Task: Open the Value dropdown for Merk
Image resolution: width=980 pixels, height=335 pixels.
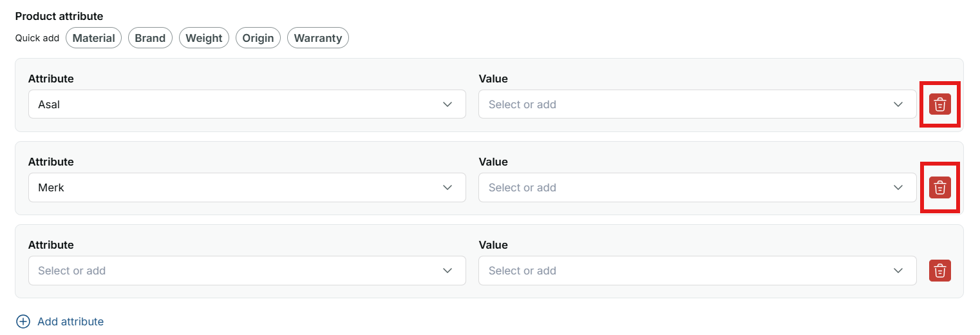Action: 697,187
